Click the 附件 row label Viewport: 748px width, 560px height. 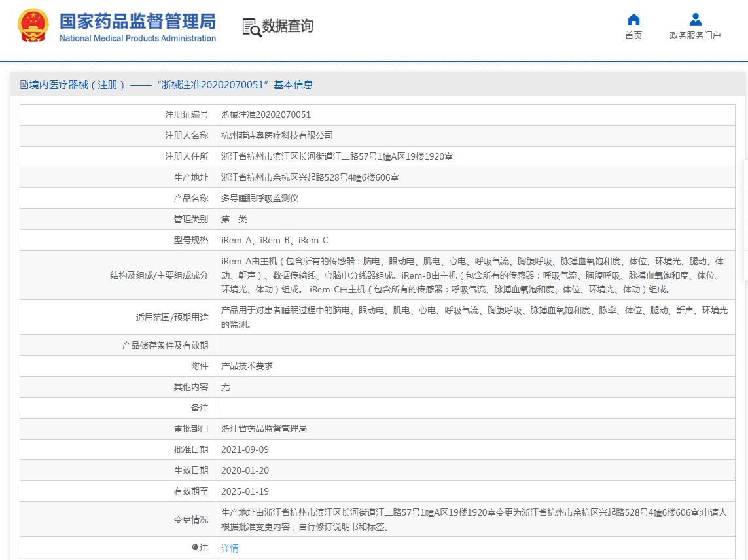coord(200,366)
